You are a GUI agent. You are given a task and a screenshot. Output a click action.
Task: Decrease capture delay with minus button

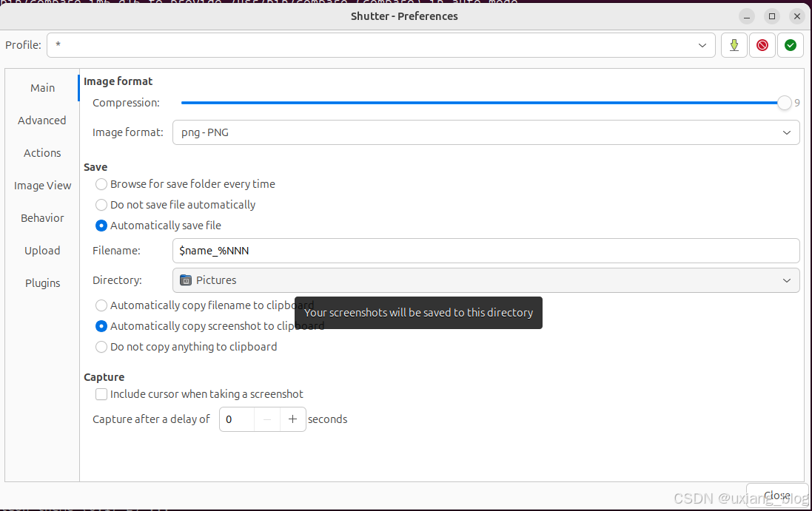coord(267,419)
